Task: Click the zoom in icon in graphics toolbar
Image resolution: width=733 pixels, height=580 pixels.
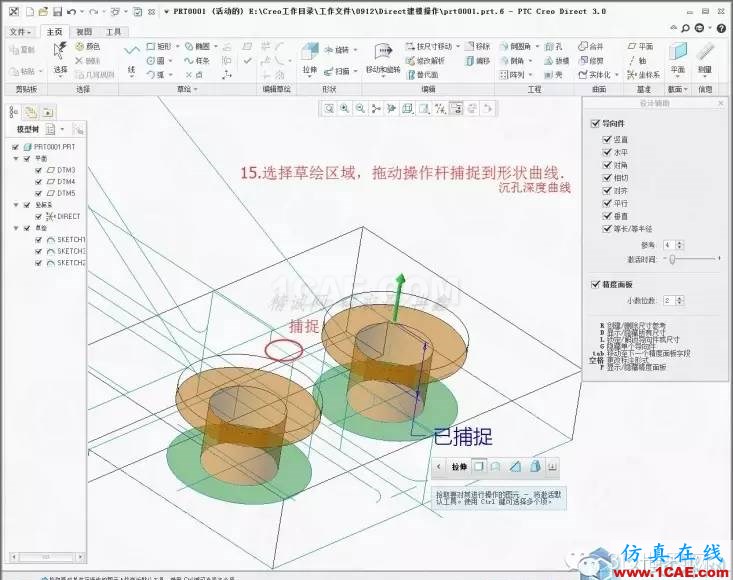Action: (x=345, y=109)
